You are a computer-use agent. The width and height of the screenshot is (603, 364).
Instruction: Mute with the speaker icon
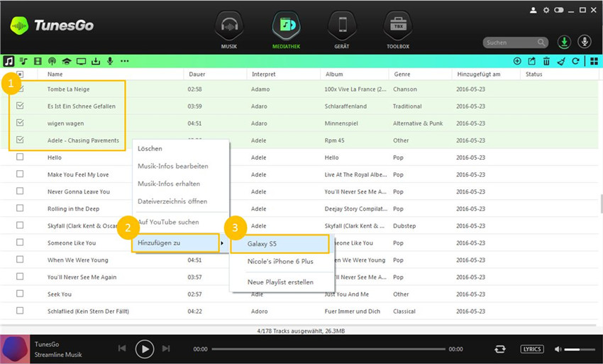point(558,349)
